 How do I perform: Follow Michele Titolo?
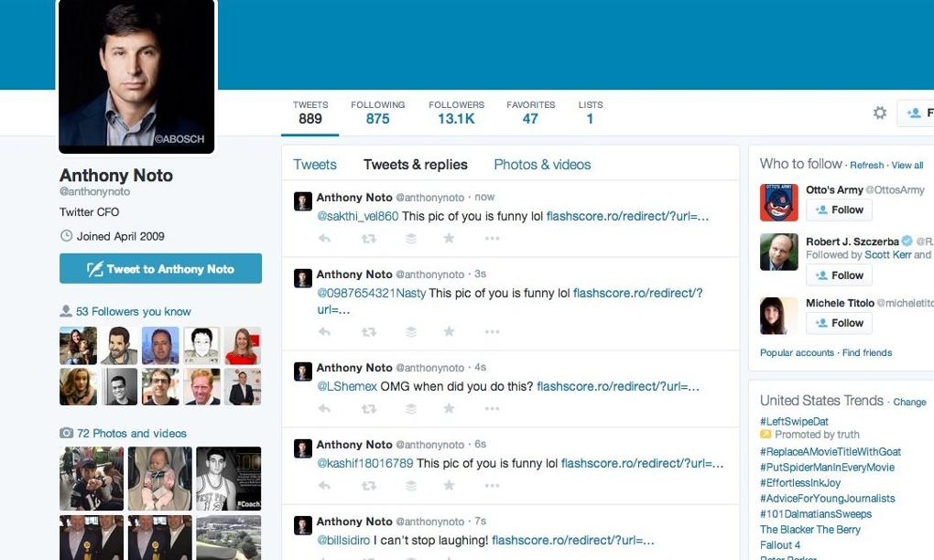838,322
